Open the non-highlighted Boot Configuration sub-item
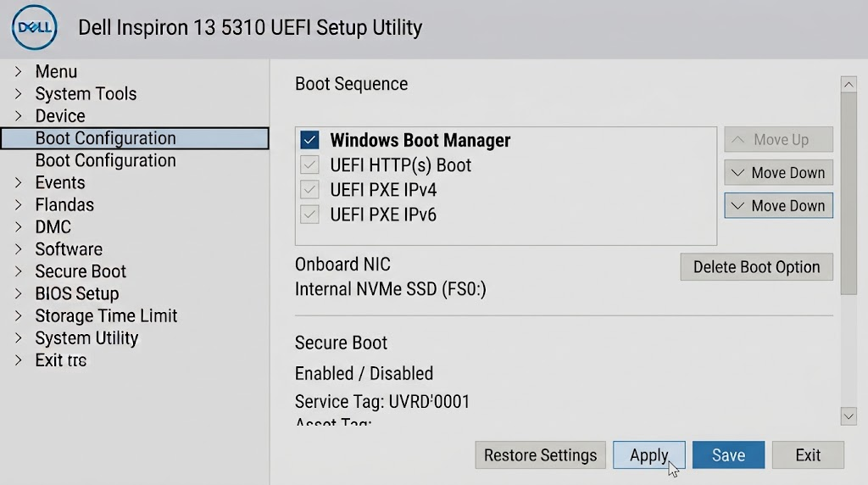 click(x=106, y=160)
